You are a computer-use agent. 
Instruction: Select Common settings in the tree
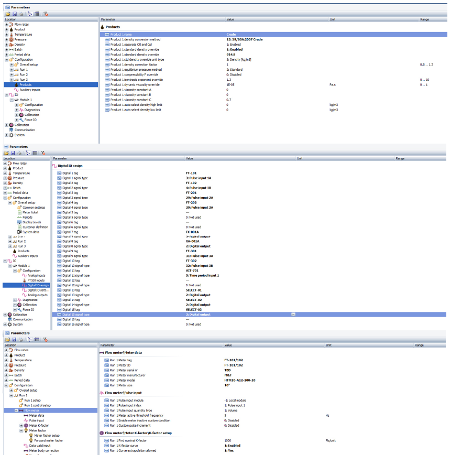coord(34,208)
